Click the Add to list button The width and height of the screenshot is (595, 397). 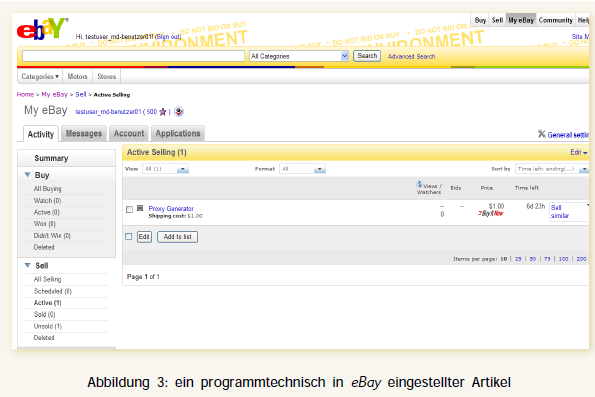pyautogui.click(x=177, y=237)
